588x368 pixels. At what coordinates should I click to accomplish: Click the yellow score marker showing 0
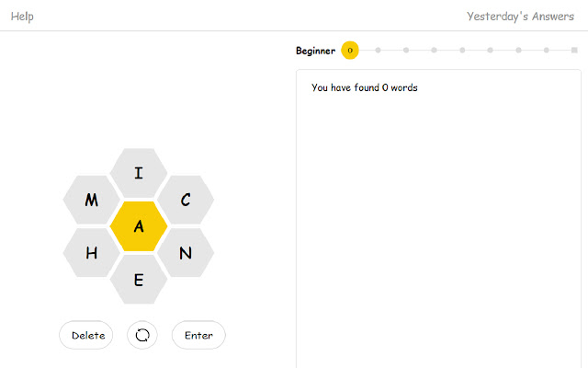[350, 51]
